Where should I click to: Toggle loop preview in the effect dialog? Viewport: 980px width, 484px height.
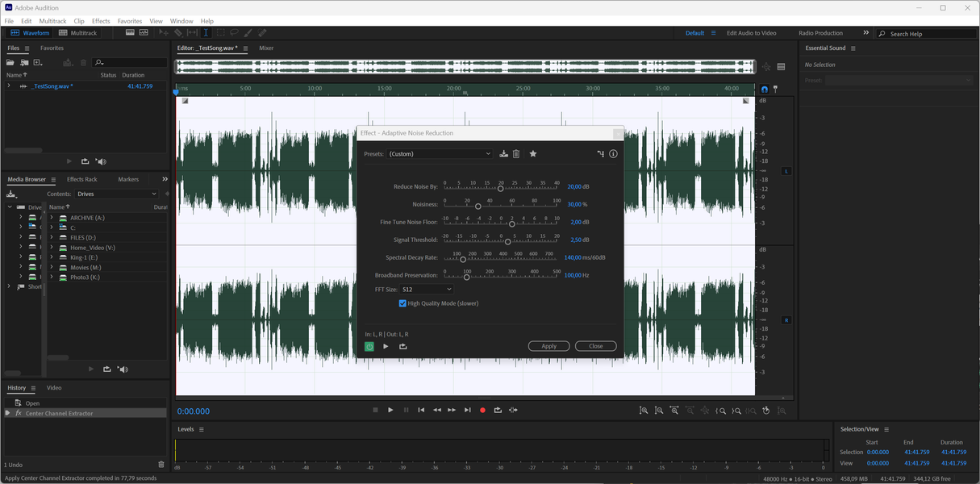point(402,347)
